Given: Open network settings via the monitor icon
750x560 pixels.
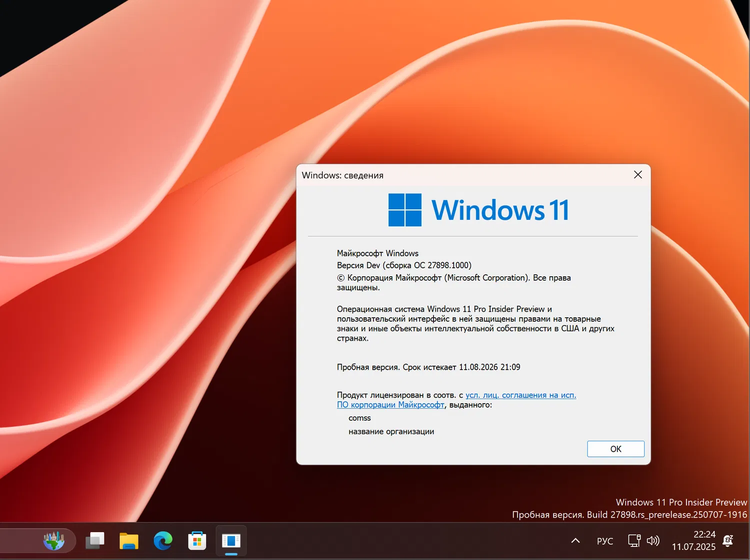Looking at the screenshot, I should 633,541.
